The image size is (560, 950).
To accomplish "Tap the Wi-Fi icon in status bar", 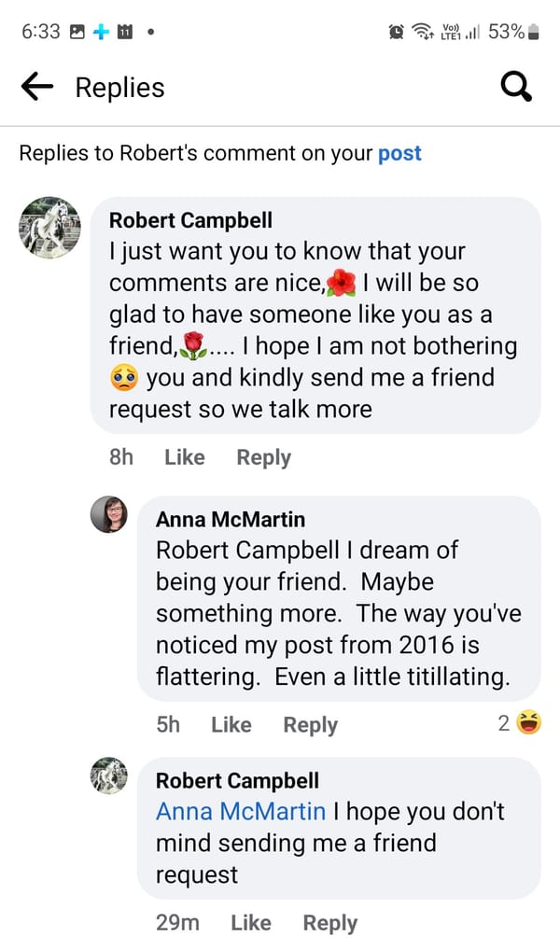I will click(x=424, y=32).
